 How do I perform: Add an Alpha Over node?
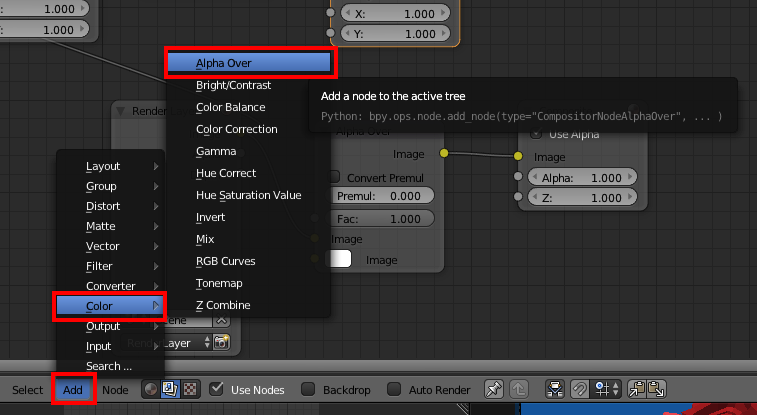point(249,63)
